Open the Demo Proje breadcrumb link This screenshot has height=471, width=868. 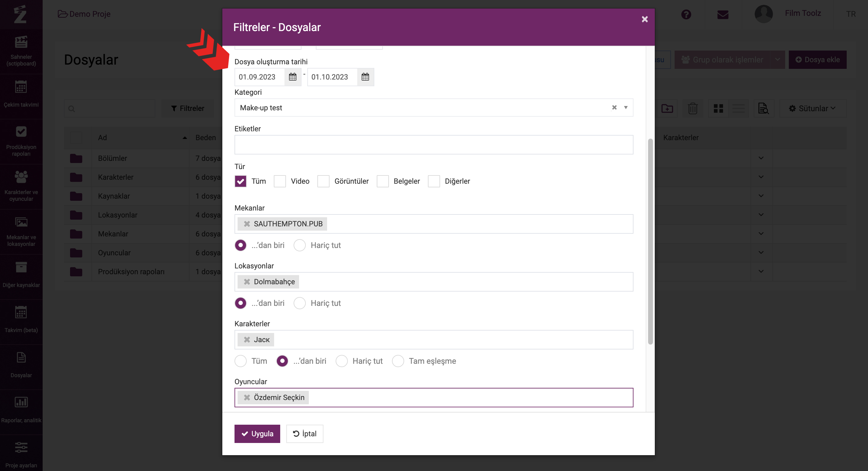click(x=84, y=14)
